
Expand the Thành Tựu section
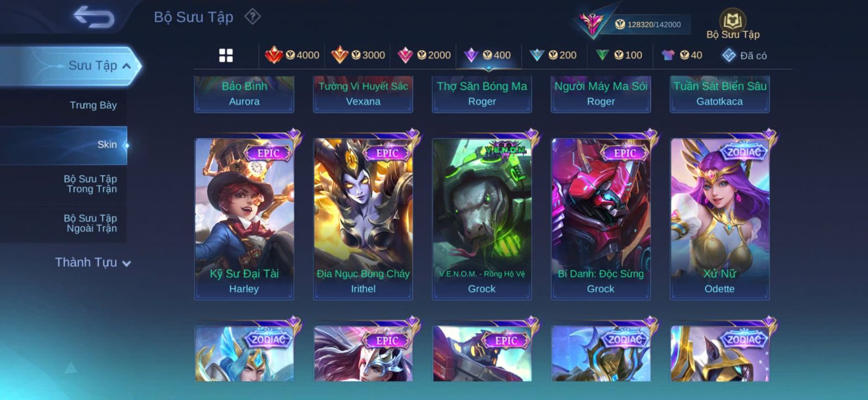93,262
